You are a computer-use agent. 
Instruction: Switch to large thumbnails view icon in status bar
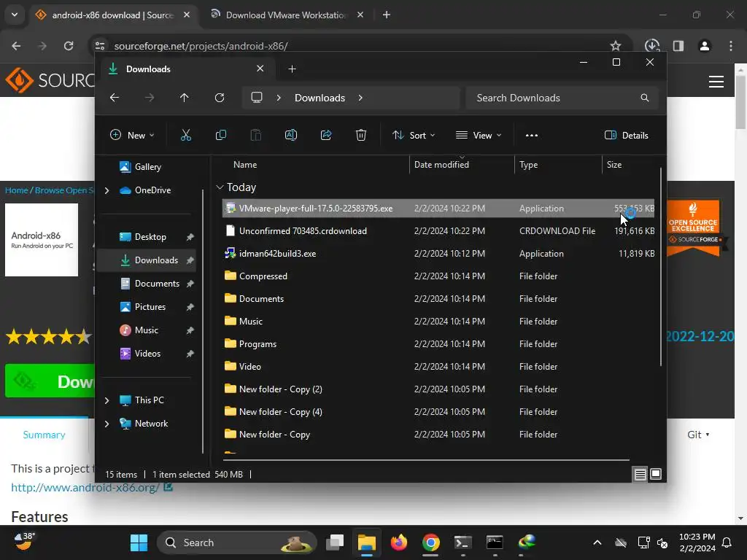(x=656, y=474)
